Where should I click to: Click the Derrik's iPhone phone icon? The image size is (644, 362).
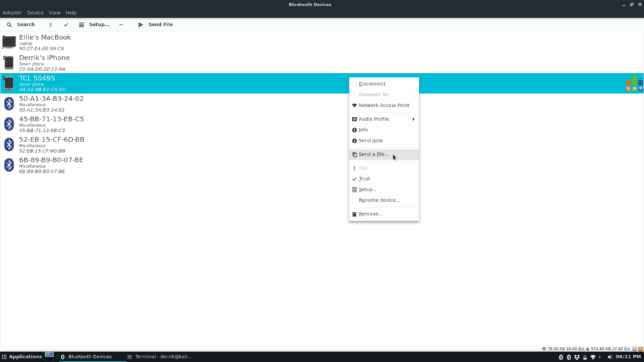[x=9, y=63]
